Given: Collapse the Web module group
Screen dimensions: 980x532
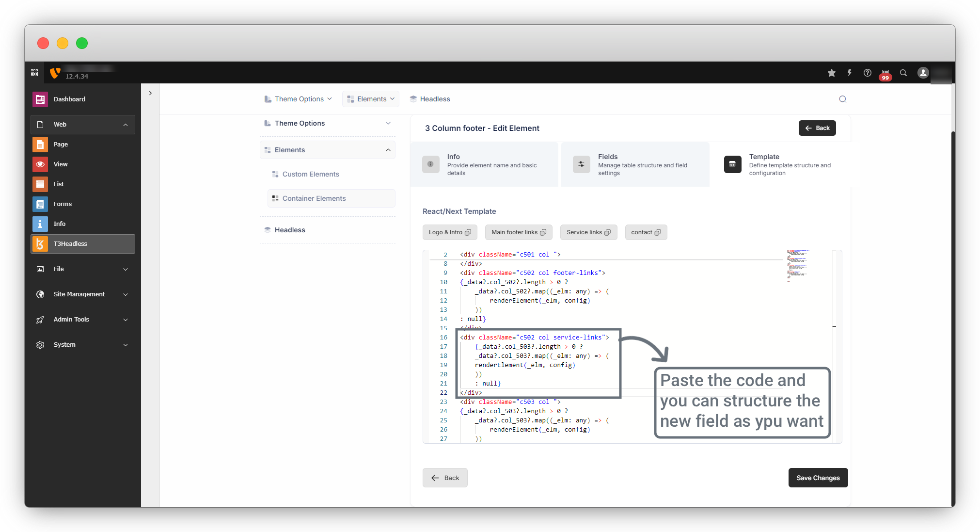Looking at the screenshot, I should click(126, 125).
